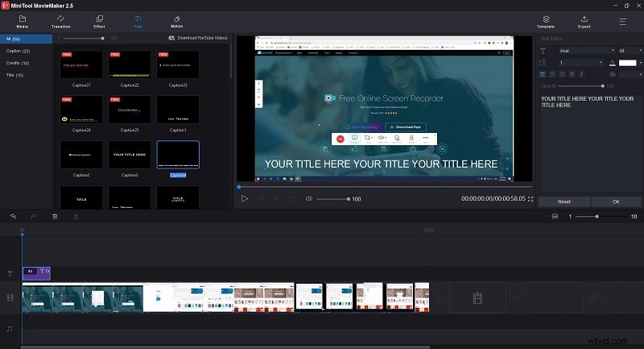Open the hamburger menu

(x=622, y=22)
